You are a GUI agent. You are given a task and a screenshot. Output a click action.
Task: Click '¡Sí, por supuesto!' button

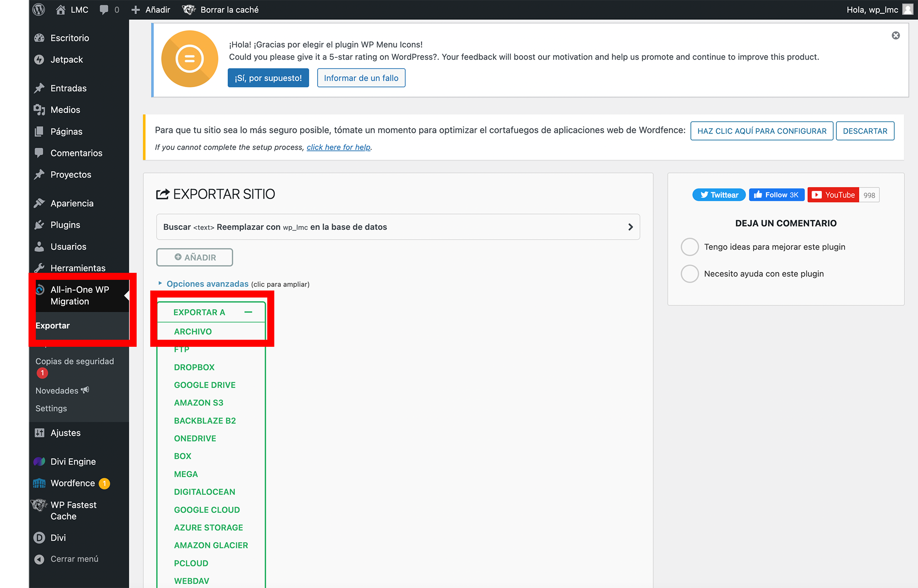point(269,78)
